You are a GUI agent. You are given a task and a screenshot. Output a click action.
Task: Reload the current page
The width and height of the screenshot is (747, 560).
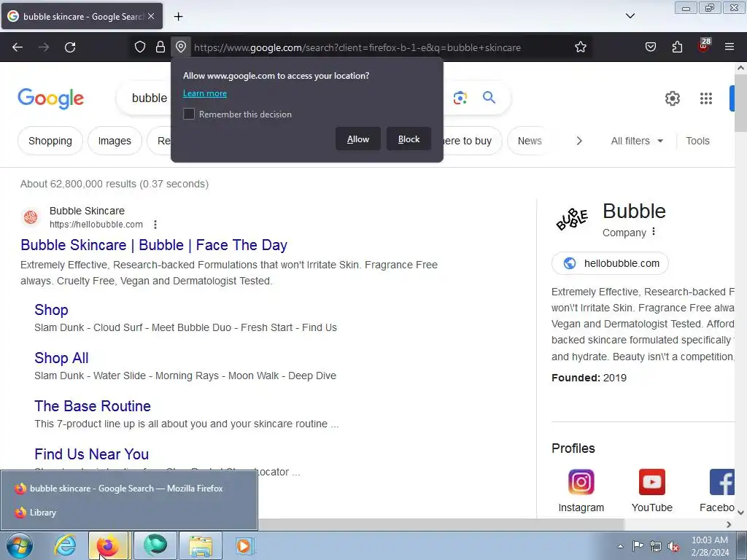pyautogui.click(x=70, y=47)
